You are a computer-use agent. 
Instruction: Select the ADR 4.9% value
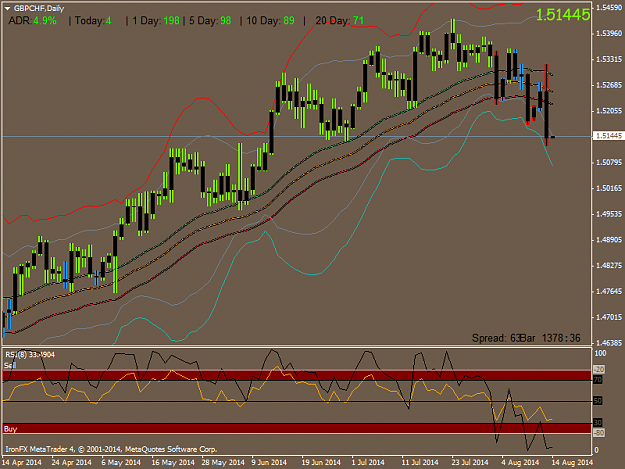45,21
